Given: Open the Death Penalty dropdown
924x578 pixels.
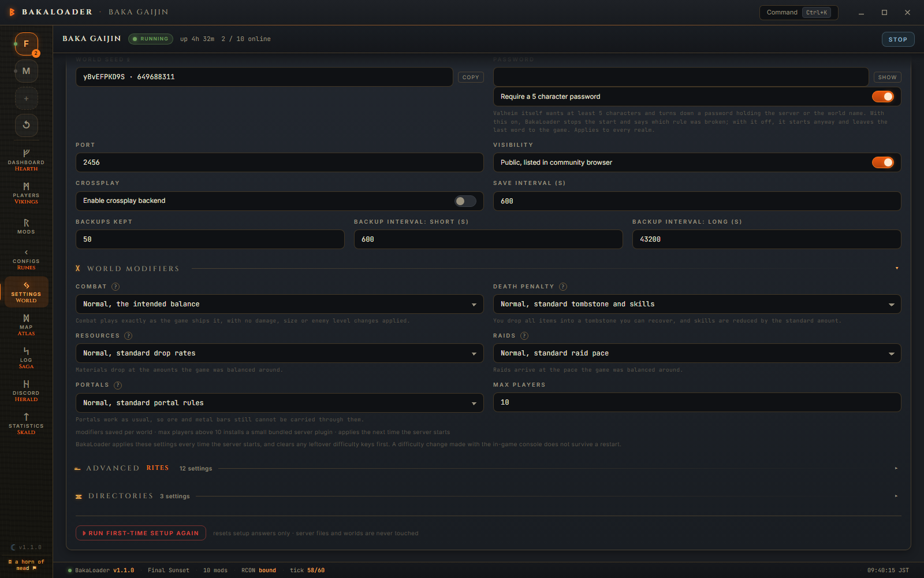Looking at the screenshot, I should (x=697, y=304).
